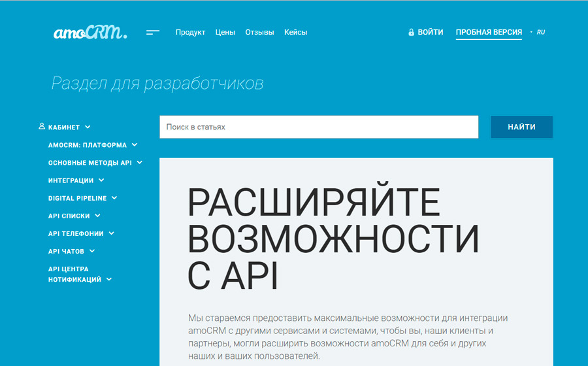The height and width of the screenshot is (366, 588).
Task: Start the ПРОБНАЯ ВЕРСИЯ trial
Action: tap(489, 33)
